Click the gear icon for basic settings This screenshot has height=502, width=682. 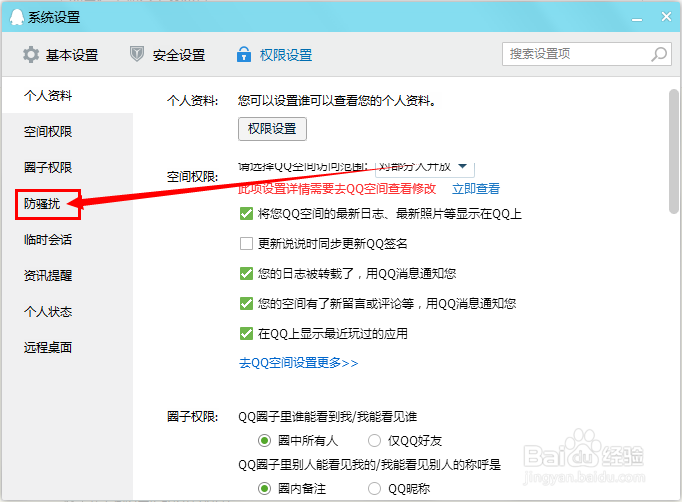tap(31, 55)
